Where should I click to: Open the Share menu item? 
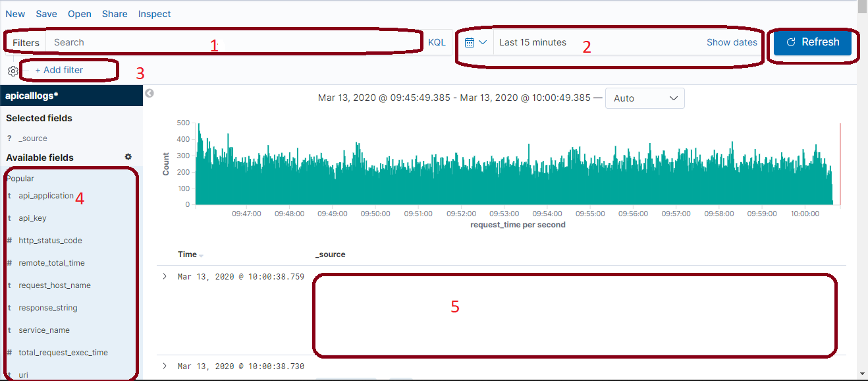pyautogui.click(x=115, y=14)
